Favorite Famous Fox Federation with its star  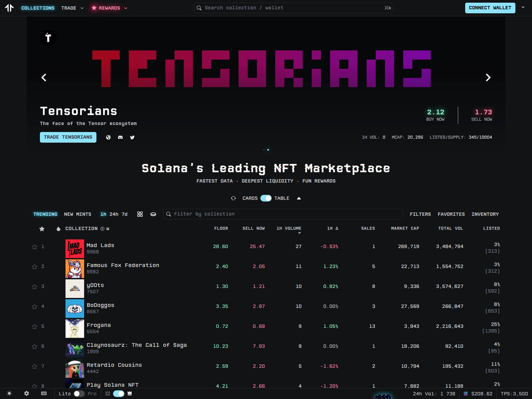pyautogui.click(x=35, y=267)
